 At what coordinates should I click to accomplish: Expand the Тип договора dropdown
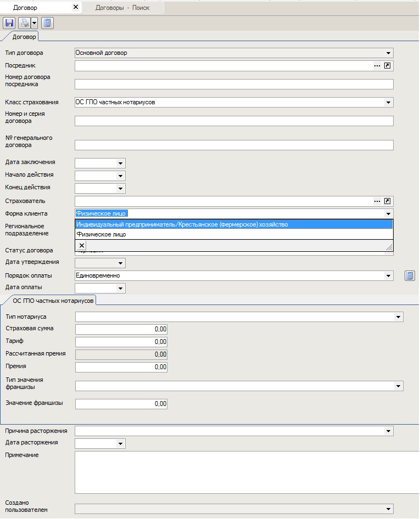click(x=389, y=53)
